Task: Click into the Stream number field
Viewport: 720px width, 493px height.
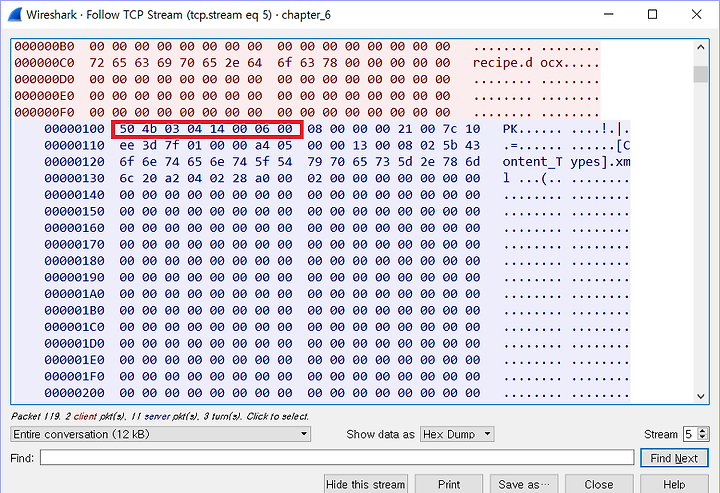Action: (690, 434)
